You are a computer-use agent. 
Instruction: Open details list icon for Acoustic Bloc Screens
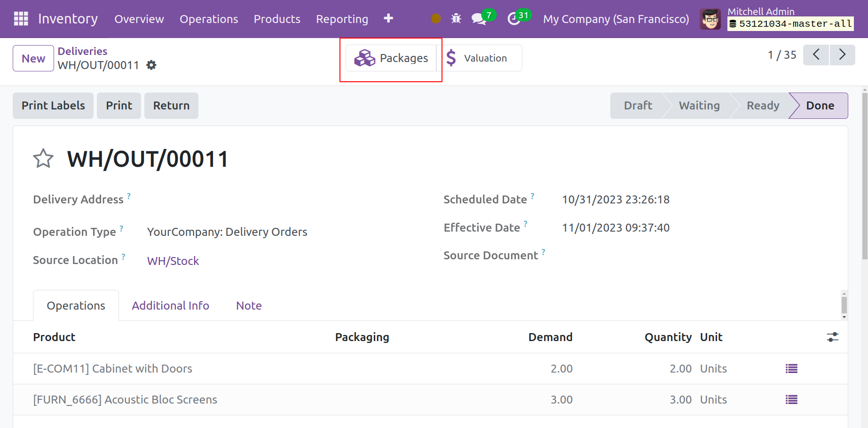pos(791,400)
